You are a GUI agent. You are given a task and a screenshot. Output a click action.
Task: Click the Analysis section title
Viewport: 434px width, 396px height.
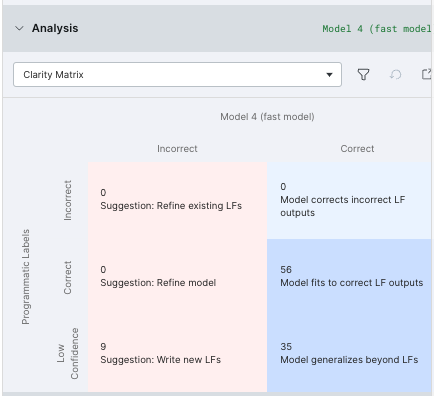pyautogui.click(x=55, y=28)
